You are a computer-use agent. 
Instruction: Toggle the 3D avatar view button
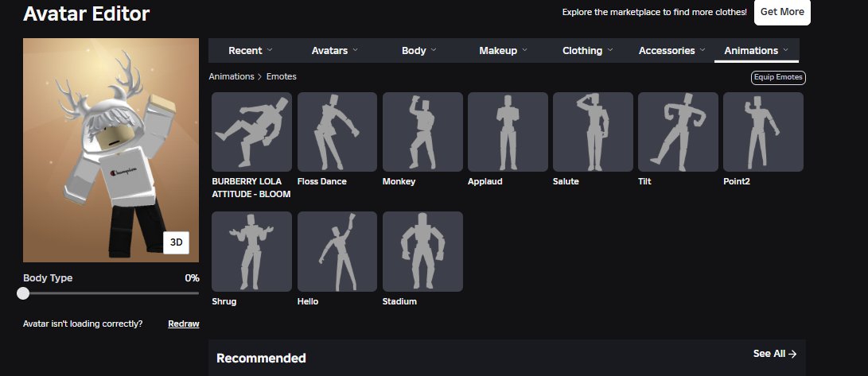click(176, 242)
